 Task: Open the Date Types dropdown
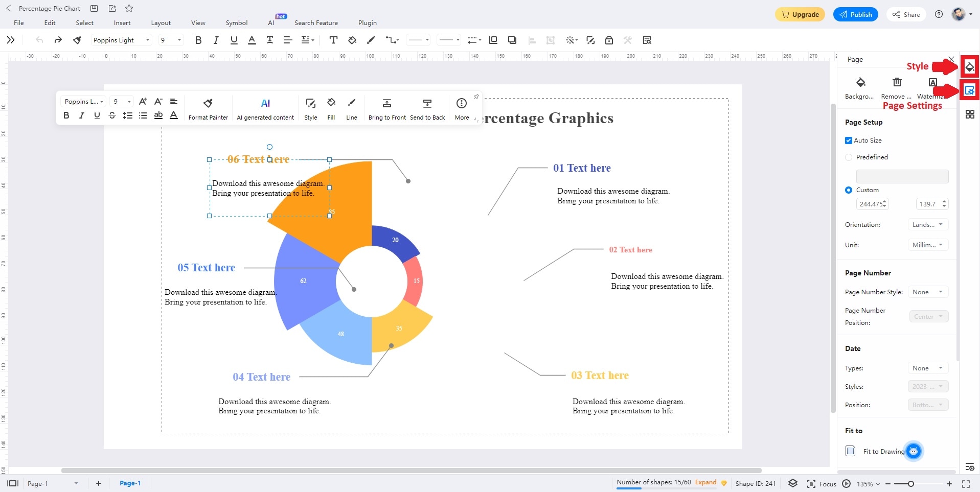928,368
